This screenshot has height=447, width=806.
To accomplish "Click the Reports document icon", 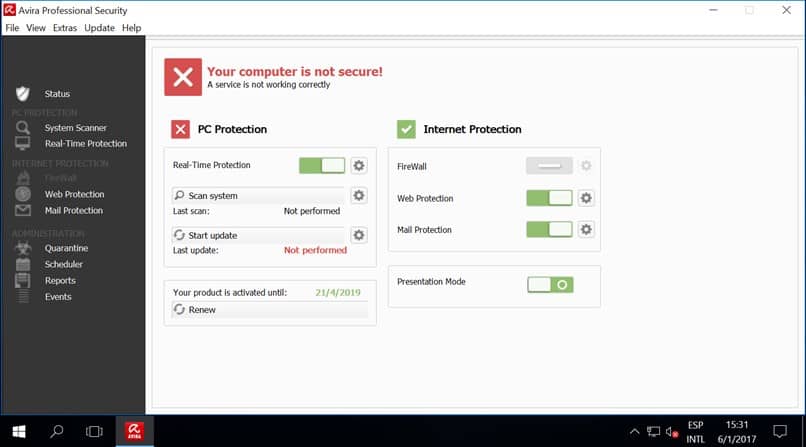I will 23,281.
